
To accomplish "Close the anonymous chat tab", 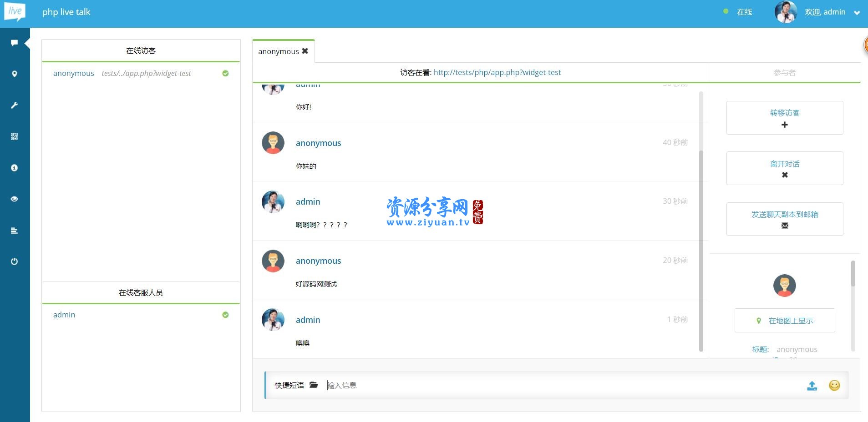I will (x=305, y=51).
